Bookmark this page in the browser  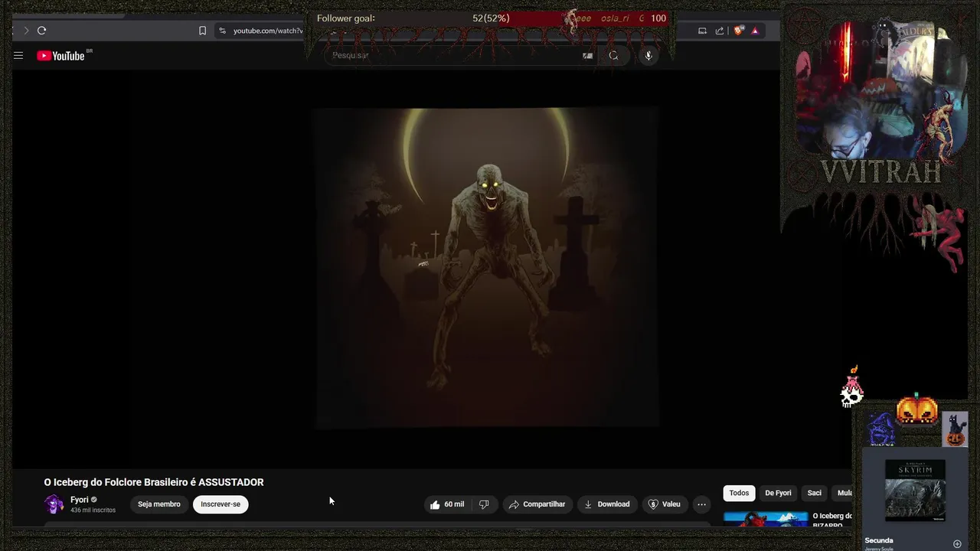[x=202, y=31]
